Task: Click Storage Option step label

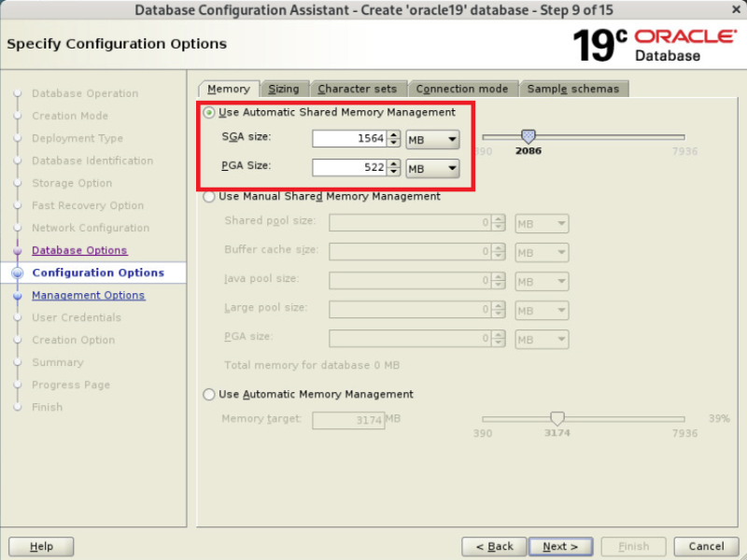Action: [x=72, y=183]
